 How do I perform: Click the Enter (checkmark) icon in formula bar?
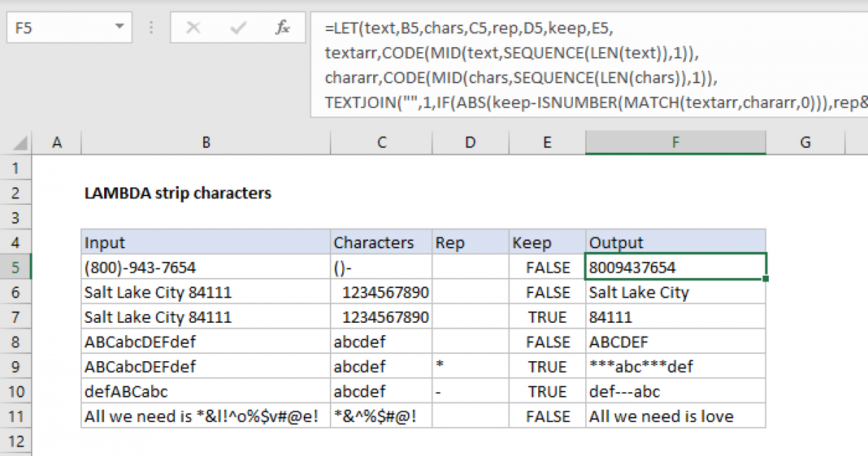[x=237, y=28]
